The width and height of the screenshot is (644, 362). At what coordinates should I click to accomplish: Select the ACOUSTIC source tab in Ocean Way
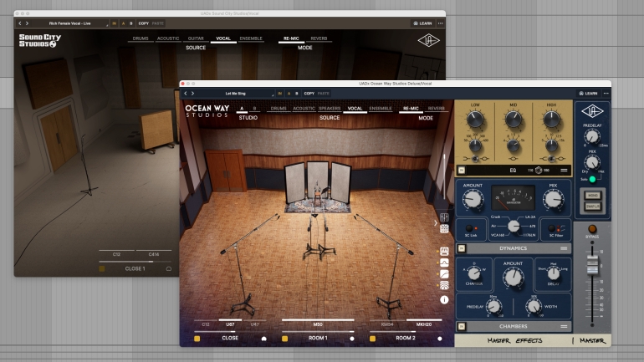[304, 109]
